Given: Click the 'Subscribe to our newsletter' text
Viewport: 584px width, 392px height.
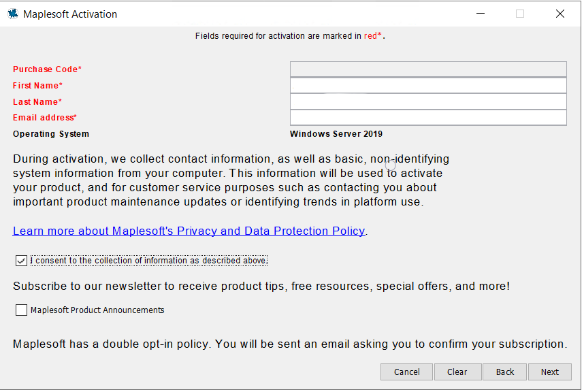Looking at the screenshot, I should point(261,287).
